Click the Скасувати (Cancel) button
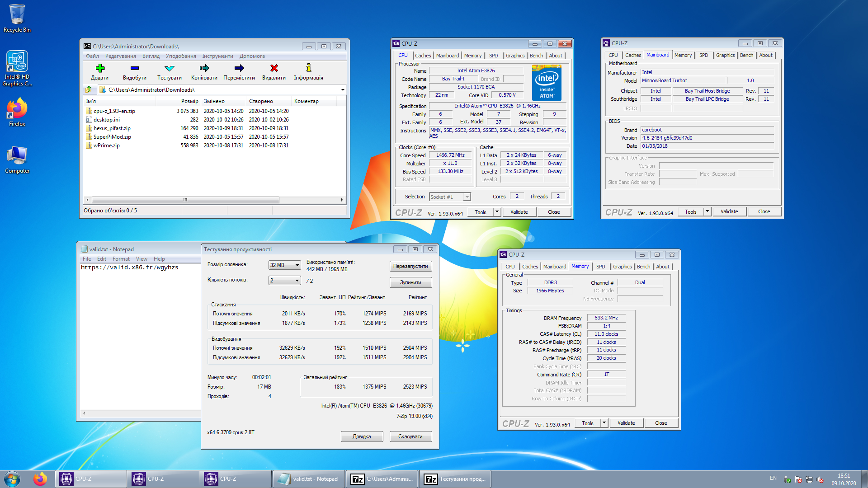Image resolution: width=868 pixels, height=488 pixels. tap(410, 436)
